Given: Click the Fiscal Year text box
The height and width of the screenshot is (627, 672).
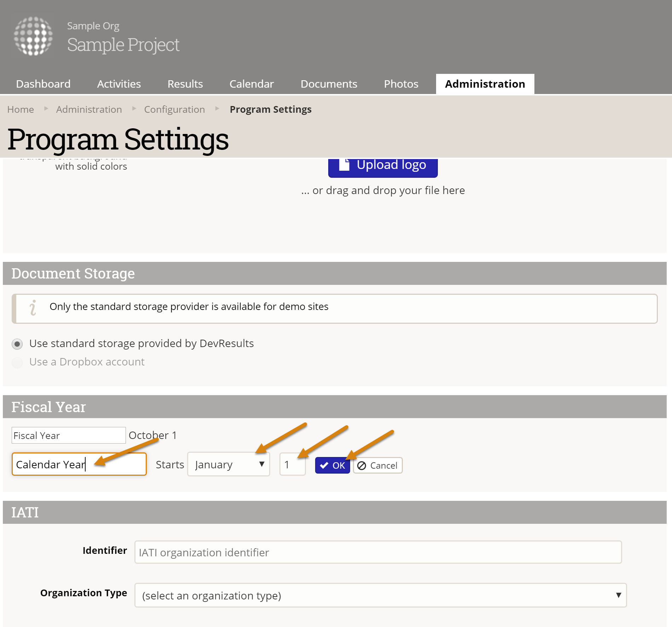Looking at the screenshot, I should (x=68, y=435).
